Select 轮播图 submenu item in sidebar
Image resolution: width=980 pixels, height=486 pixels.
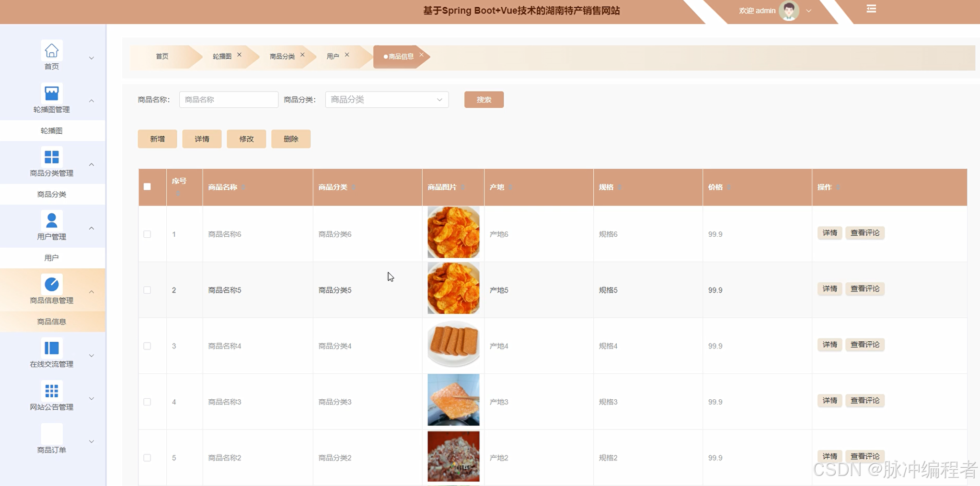coord(52,131)
